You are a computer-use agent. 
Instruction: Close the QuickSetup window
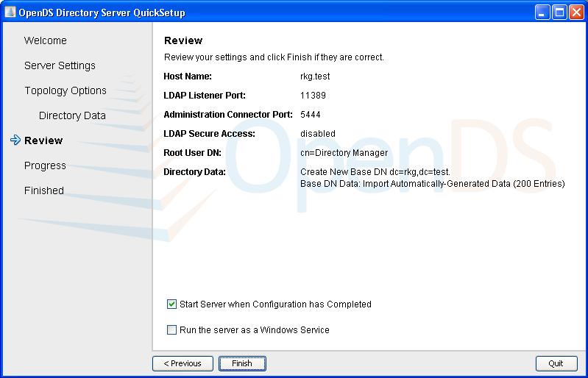point(576,13)
